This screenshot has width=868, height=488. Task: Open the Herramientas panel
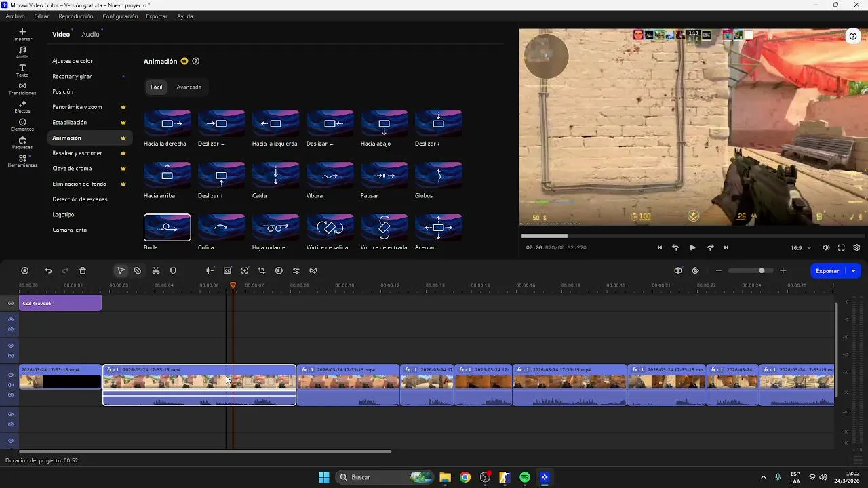[x=22, y=161]
